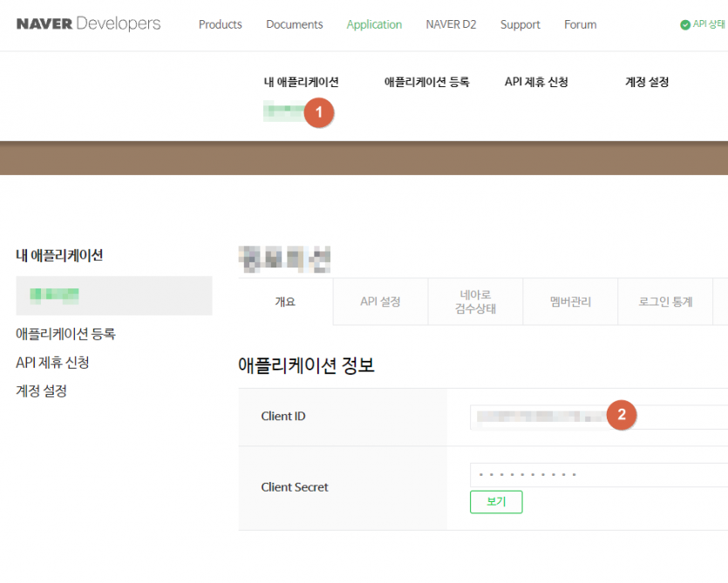Select Application in the top navigation
The width and height of the screenshot is (728, 583).
pyautogui.click(x=374, y=24)
